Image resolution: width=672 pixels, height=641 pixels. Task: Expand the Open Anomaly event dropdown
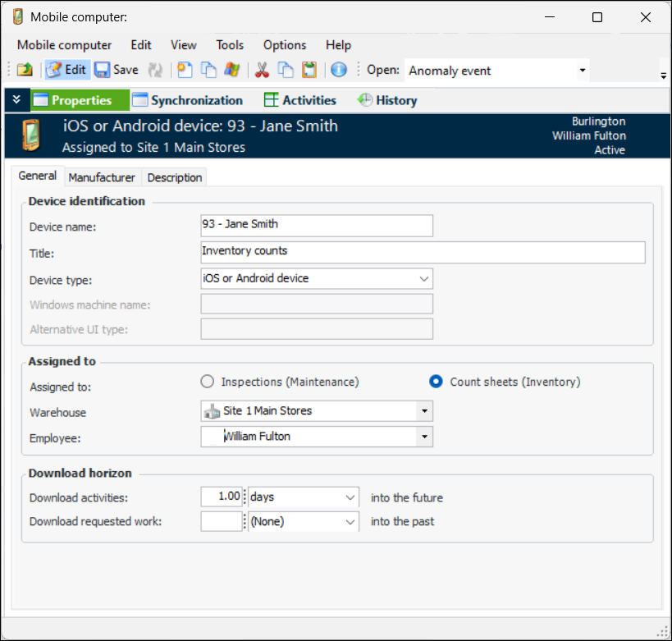(x=583, y=71)
